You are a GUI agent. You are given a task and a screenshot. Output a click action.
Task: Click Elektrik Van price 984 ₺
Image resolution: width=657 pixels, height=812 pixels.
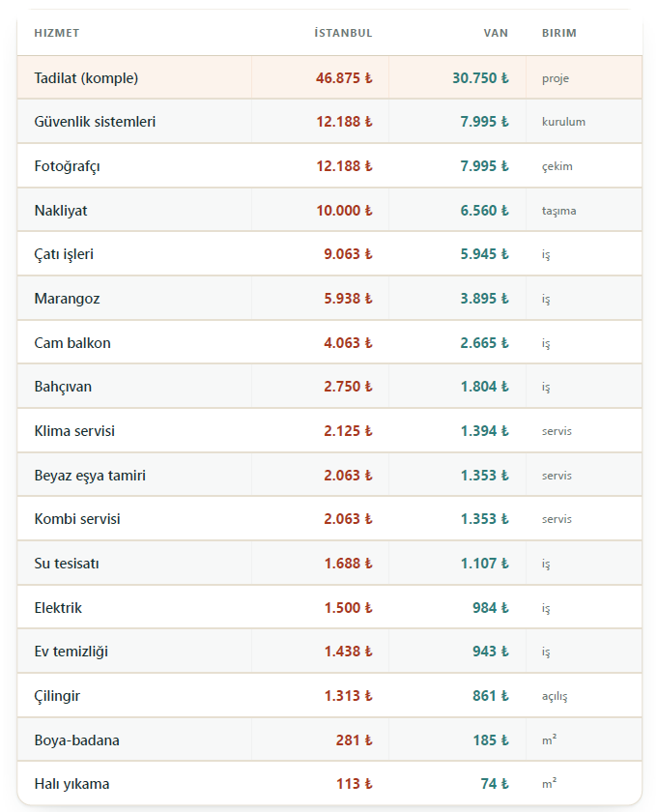491,607
